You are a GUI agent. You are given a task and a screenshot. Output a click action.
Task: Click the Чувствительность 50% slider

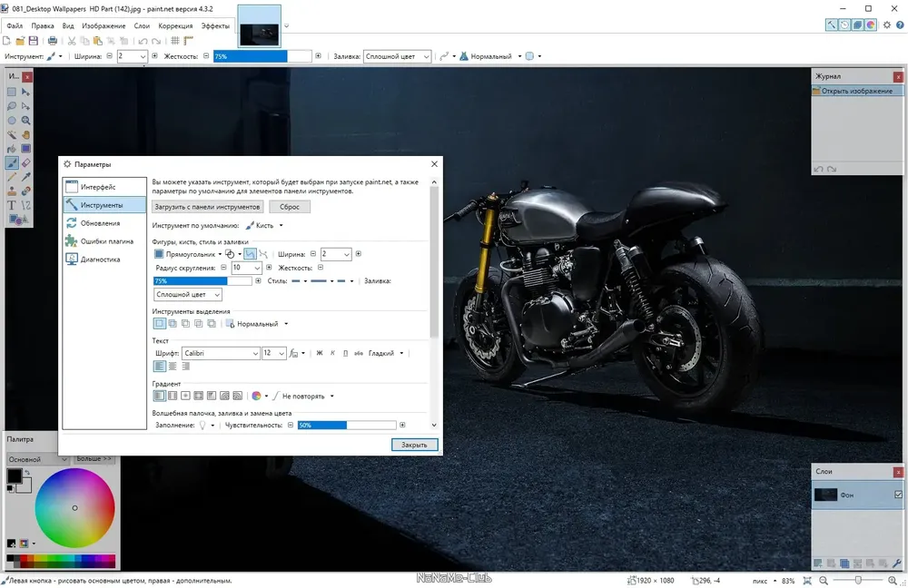pyautogui.click(x=346, y=425)
